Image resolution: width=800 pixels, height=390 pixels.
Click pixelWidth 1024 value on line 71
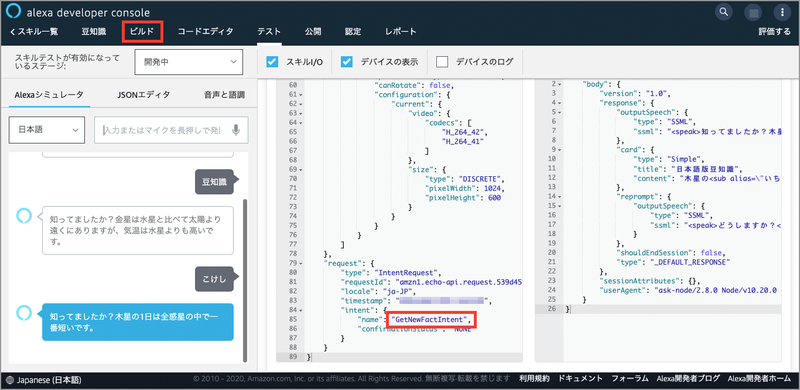tap(492, 188)
